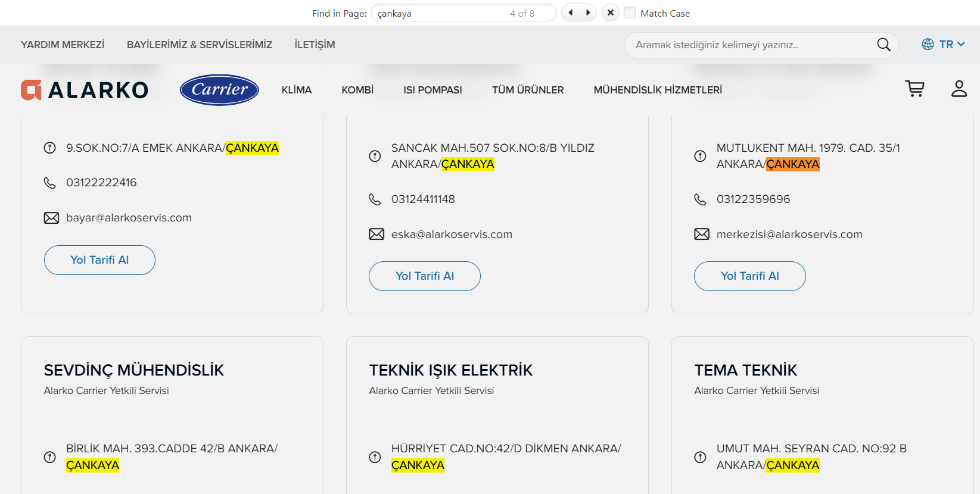Click SEVDİNÇ MÜHENDİSLİK heading
The height and width of the screenshot is (494, 980).
tap(134, 370)
